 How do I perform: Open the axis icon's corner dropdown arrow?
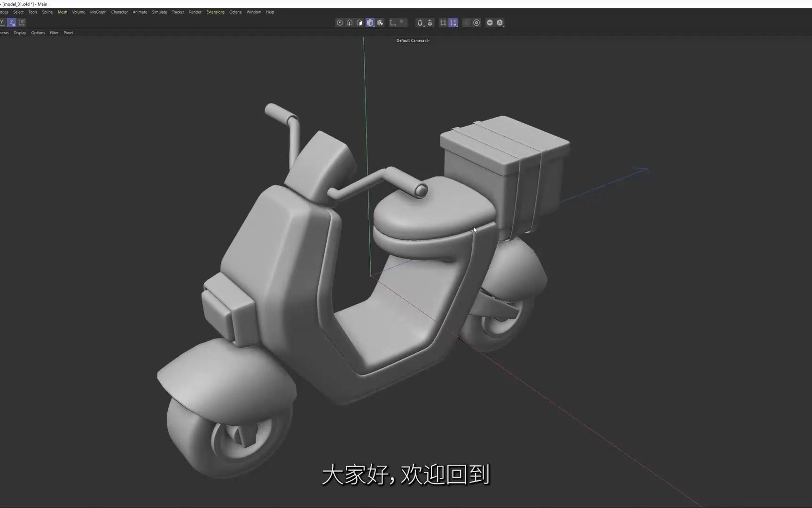(x=503, y=26)
